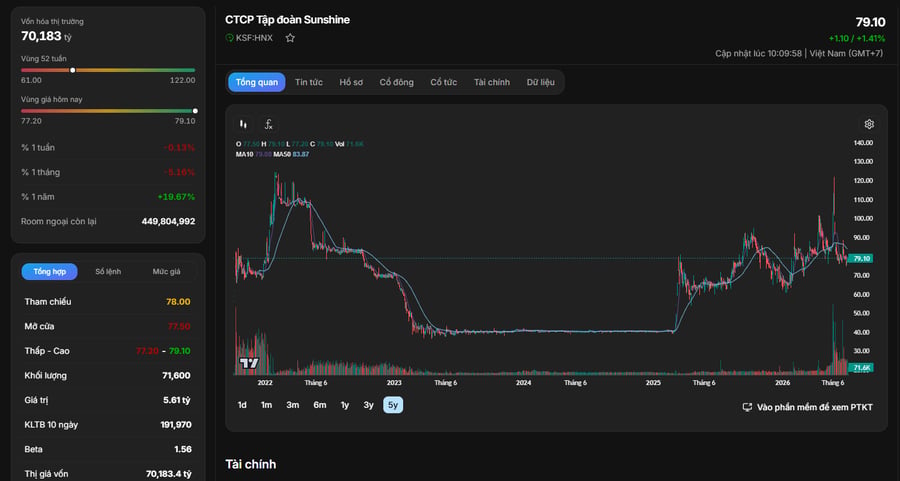Open the Cổ đông tab
The image size is (900, 481).
pos(397,82)
